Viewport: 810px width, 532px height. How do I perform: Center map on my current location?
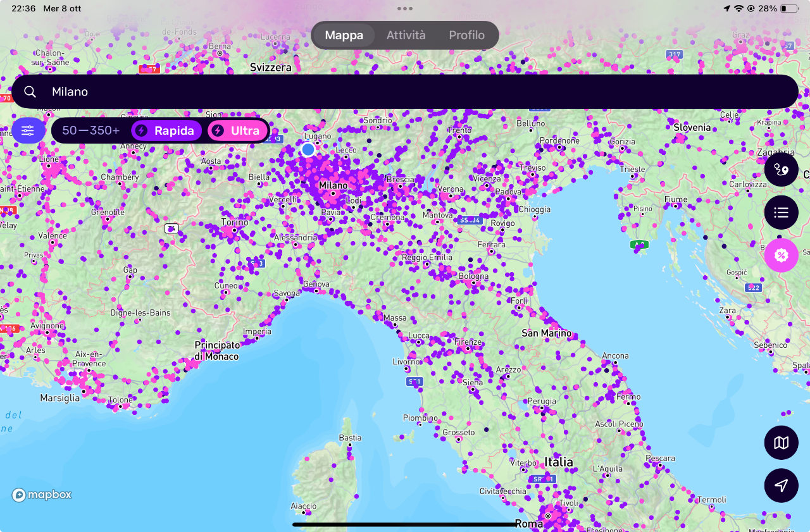click(781, 485)
